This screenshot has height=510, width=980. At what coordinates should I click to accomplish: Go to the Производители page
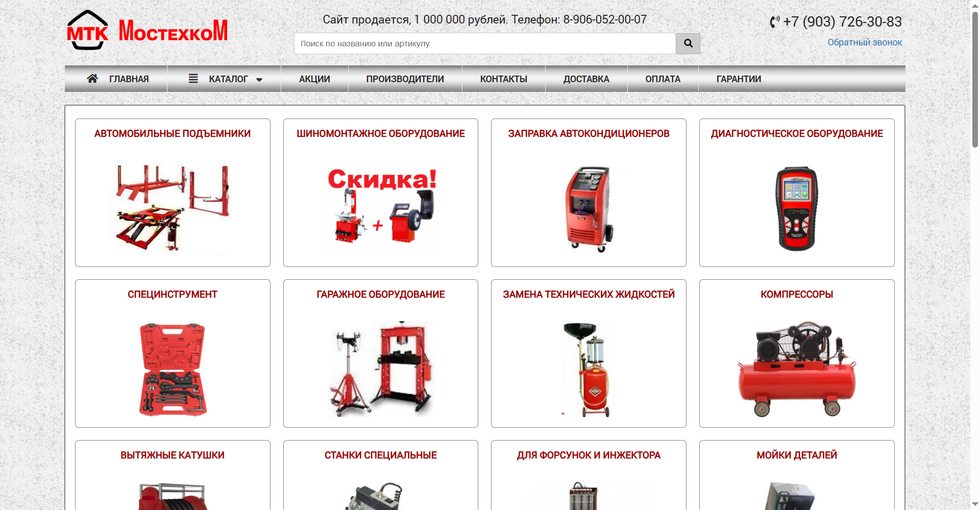click(x=405, y=79)
